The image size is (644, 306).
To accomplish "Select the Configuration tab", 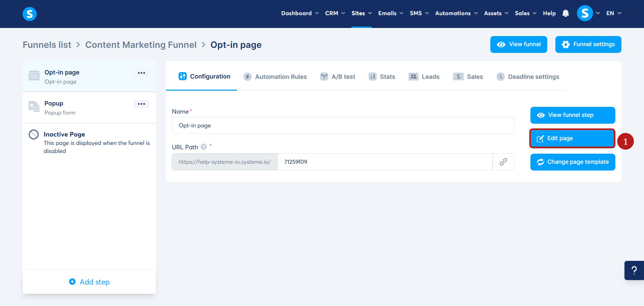I will pyautogui.click(x=204, y=76).
